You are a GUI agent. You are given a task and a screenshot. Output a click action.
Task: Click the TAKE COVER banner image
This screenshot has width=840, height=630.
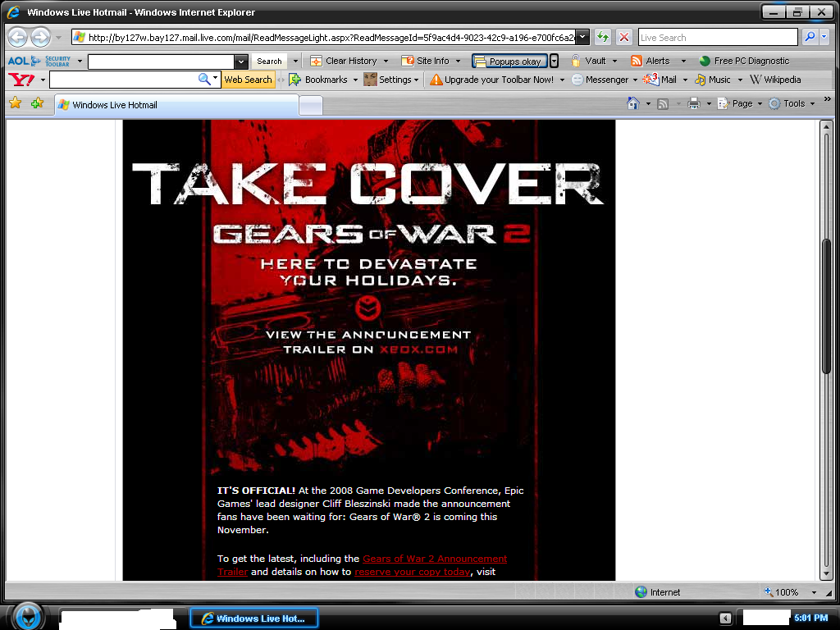pyautogui.click(x=368, y=184)
